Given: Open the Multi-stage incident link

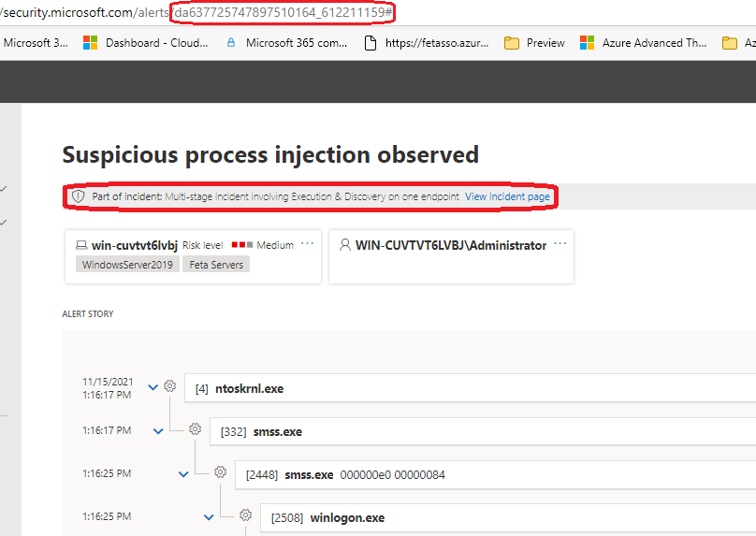Looking at the screenshot, I should click(312, 197).
